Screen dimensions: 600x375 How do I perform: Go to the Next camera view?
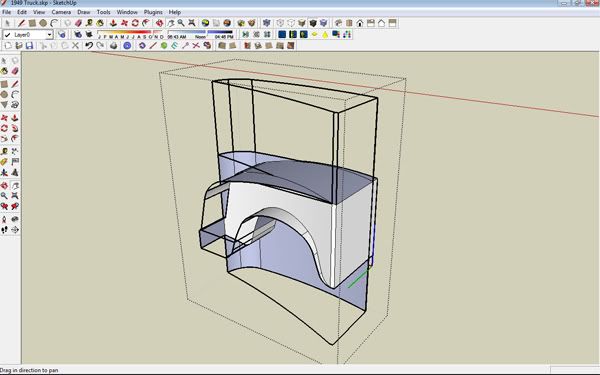15,206
